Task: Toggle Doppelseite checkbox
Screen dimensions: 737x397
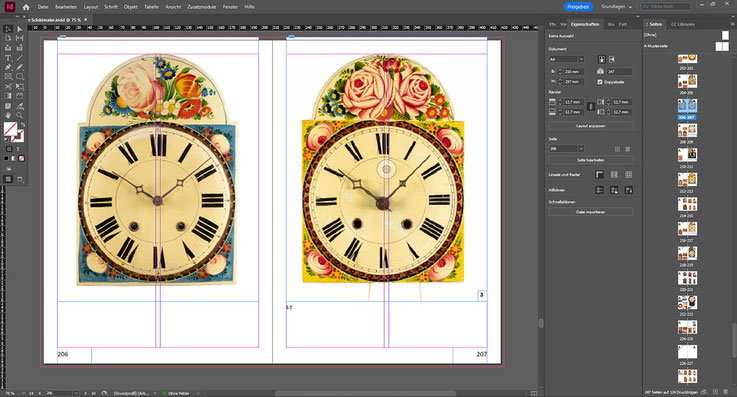Action: click(600, 82)
